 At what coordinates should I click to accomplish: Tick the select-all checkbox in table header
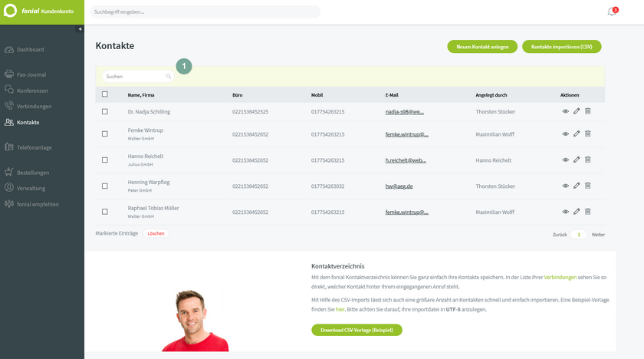[x=105, y=94]
